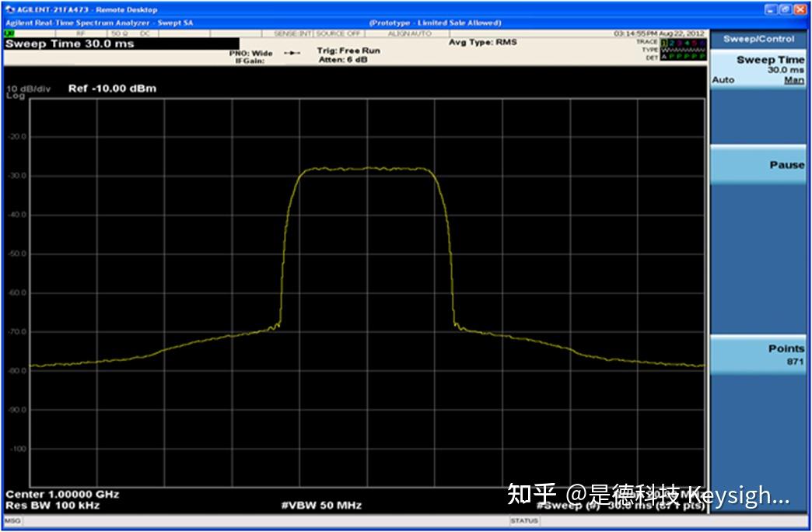Click the Log scale type label

(15, 96)
